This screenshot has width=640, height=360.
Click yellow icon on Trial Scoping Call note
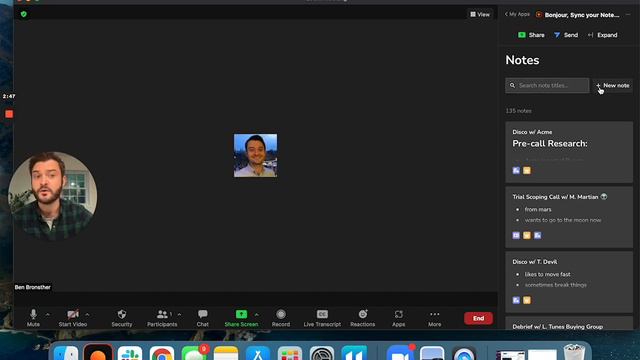[x=527, y=236]
